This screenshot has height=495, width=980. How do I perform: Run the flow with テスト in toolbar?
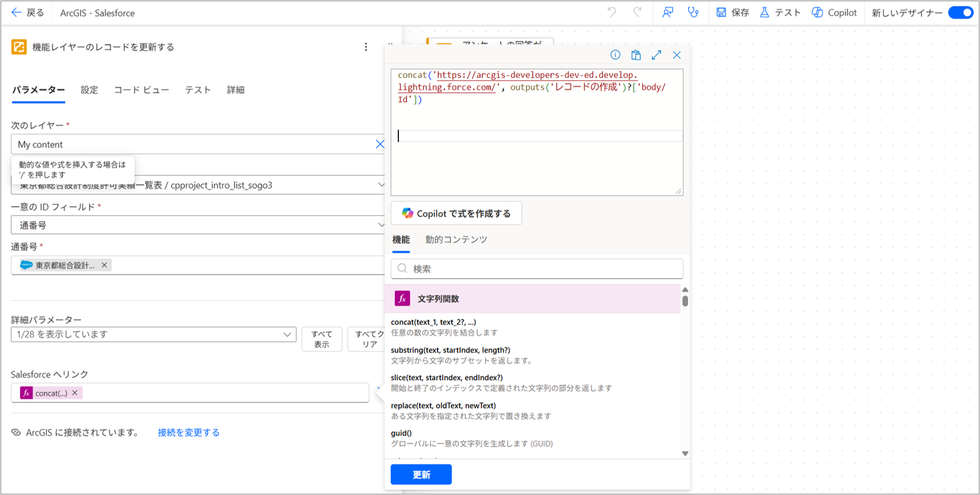point(780,13)
